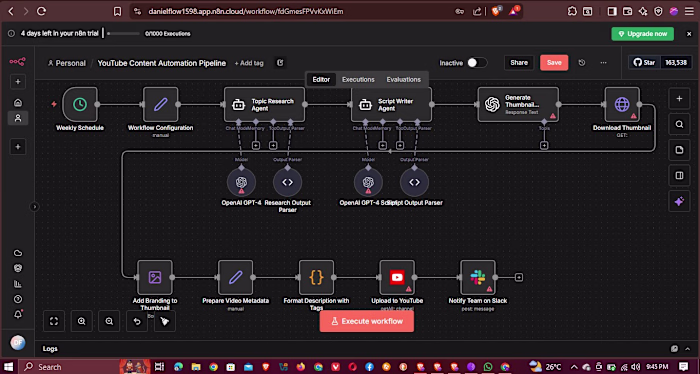Open workflow history clock icon

(x=582, y=63)
